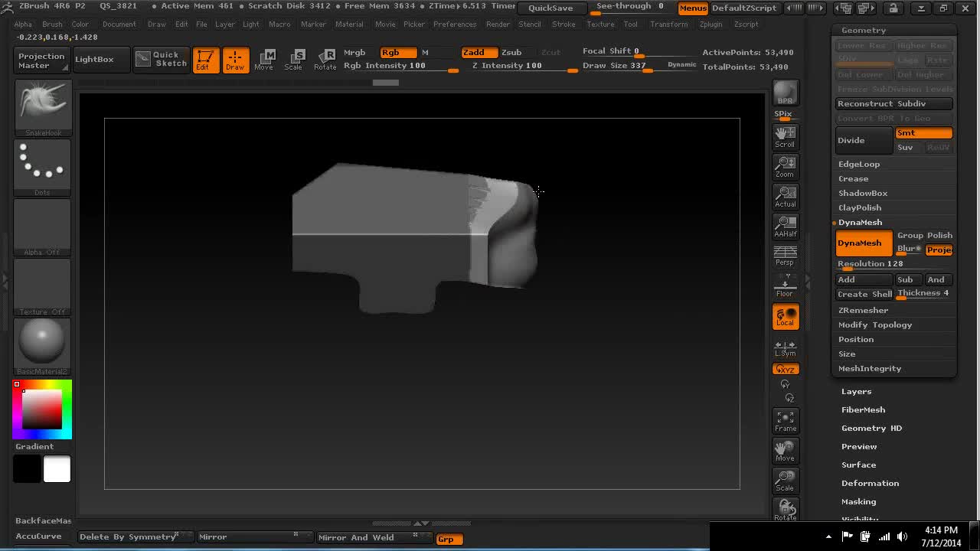Image resolution: width=980 pixels, height=551 pixels.
Task: Click the Actual size icon
Action: pyautogui.click(x=786, y=197)
